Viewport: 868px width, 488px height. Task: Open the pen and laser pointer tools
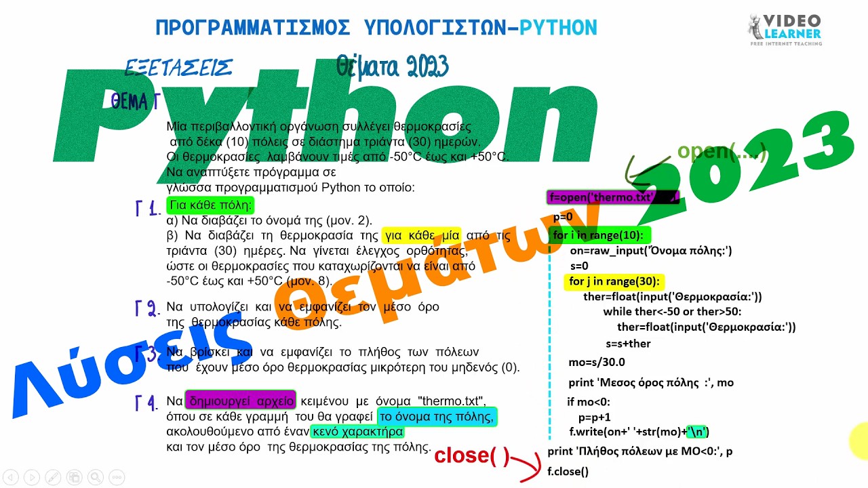point(53,476)
